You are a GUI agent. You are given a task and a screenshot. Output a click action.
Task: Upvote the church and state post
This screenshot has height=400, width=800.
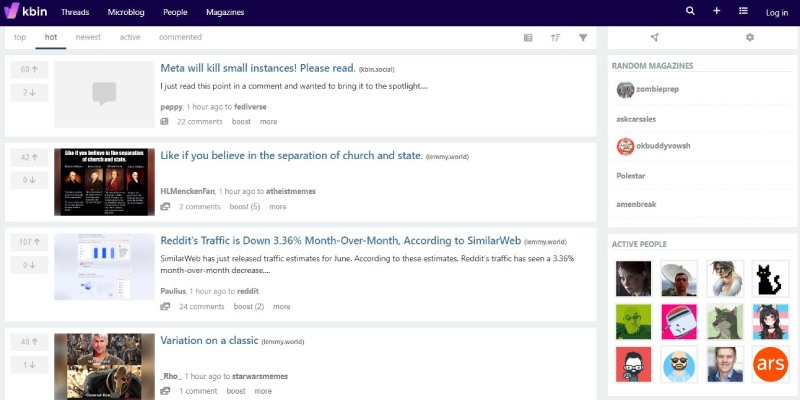click(x=30, y=158)
